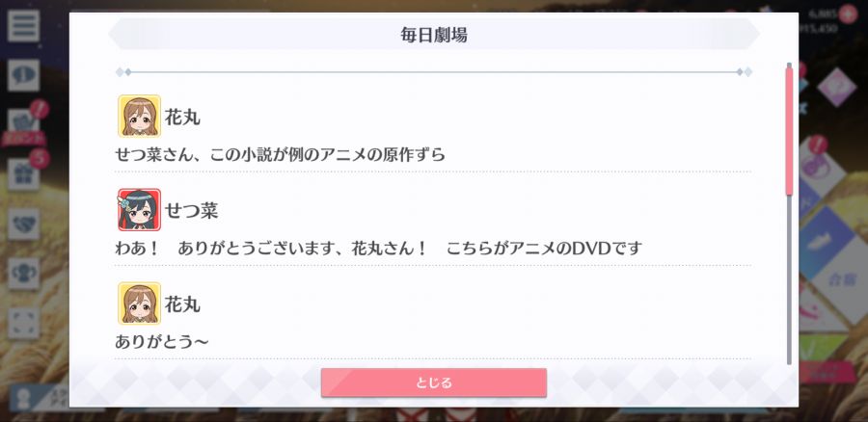Tap the 花丸 avatar above ありがとう〜
The height and width of the screenshot is (422, 868).
(139, 303)
